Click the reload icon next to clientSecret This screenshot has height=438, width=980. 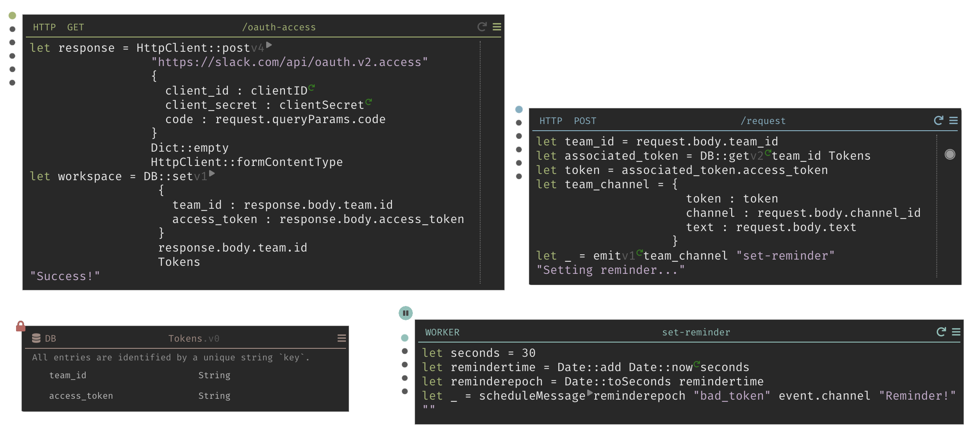point(368,102)
